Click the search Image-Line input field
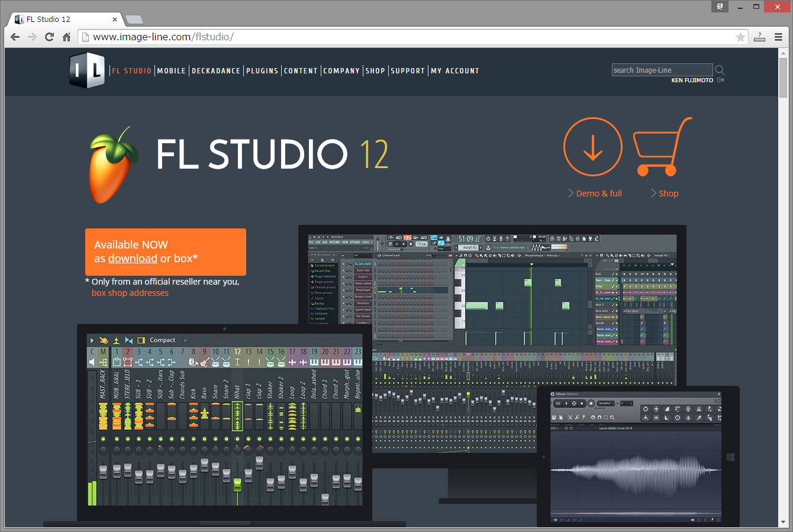 [662, 70]
